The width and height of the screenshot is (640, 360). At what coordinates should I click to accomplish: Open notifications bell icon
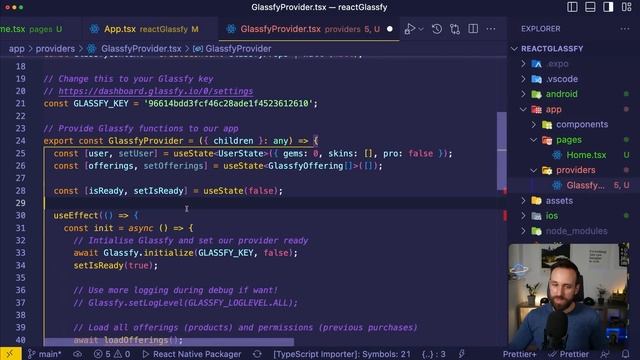(625, 354)
